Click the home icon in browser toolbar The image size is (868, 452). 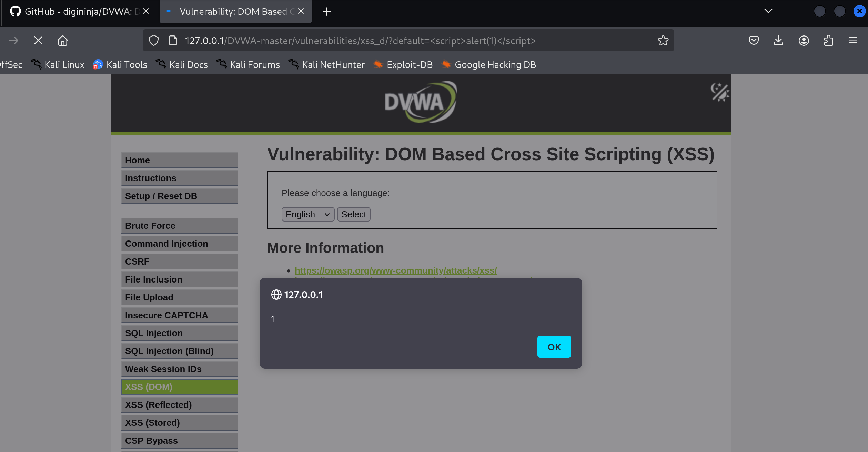click(x=62, y=41)
